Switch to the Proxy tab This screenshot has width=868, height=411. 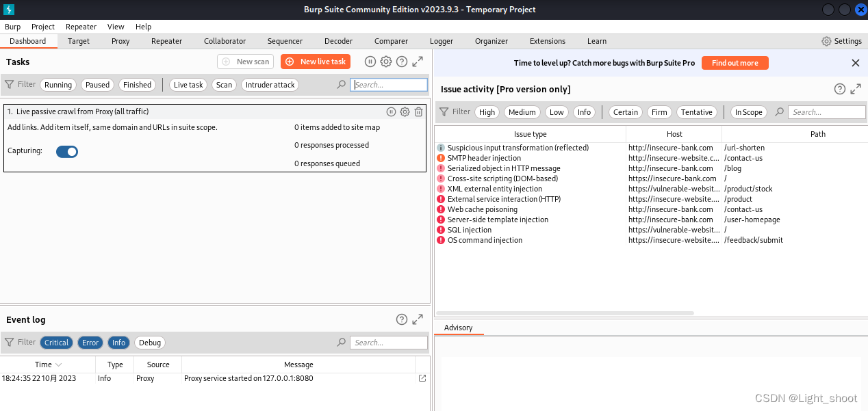(x=120, y=41)
